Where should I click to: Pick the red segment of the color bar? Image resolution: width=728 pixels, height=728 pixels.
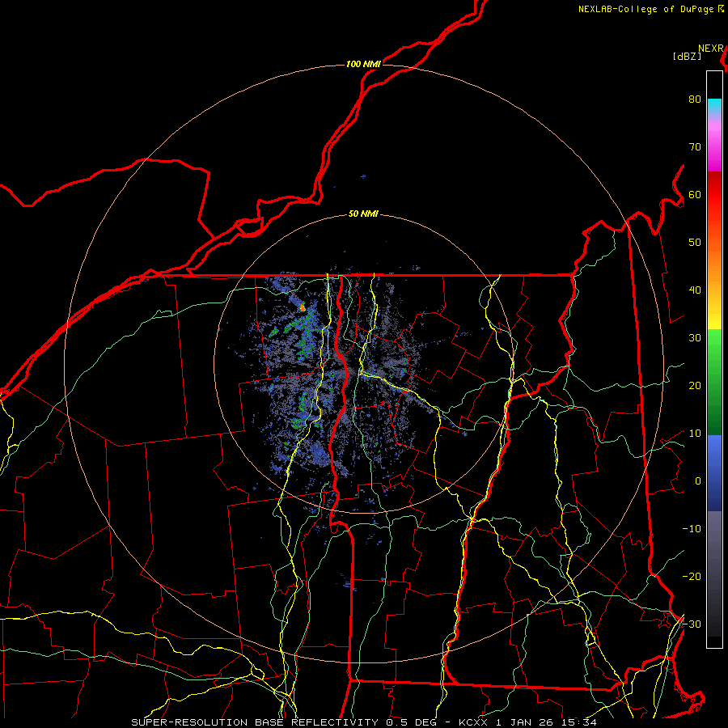[x=714, y=195]
